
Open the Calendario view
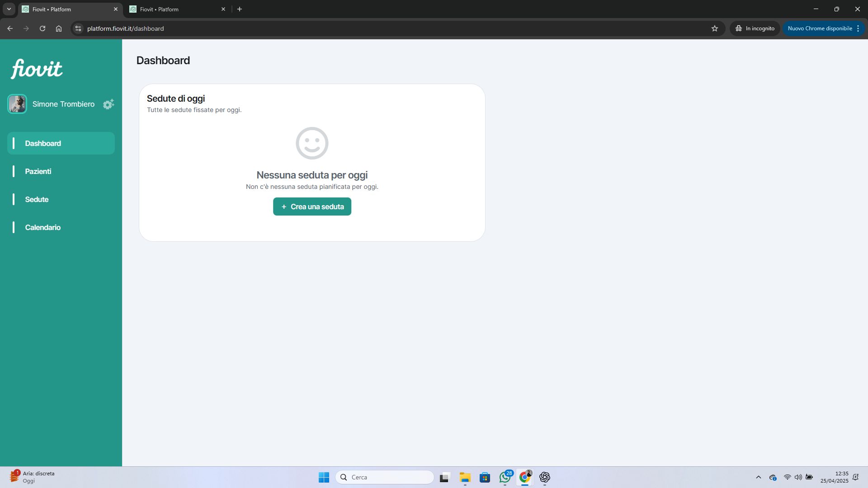42,227
